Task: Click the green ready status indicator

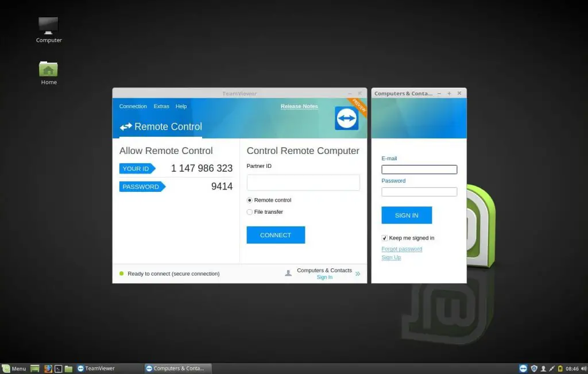Action: point(122,273)
